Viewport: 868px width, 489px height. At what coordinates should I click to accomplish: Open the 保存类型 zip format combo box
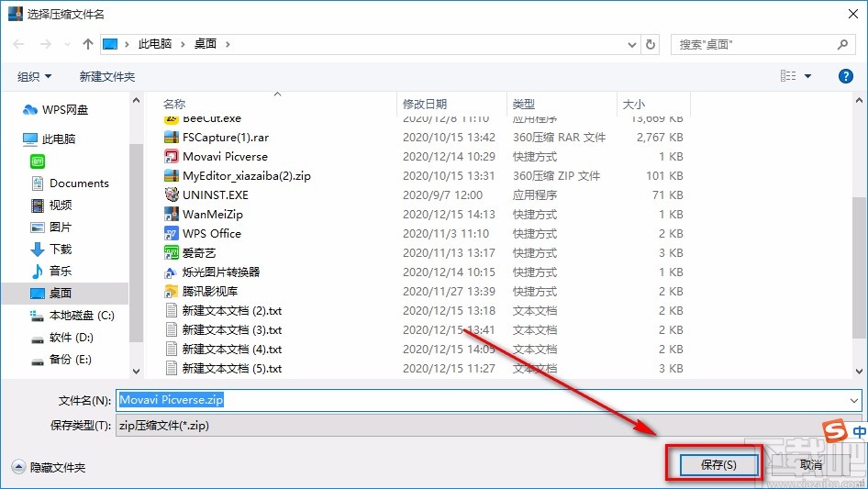488,426
